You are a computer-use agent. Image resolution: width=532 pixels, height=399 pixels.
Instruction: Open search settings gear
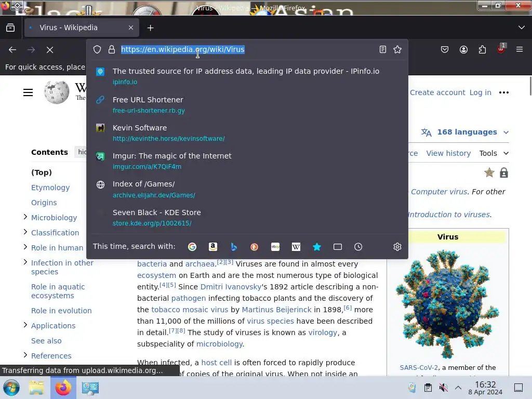coord(397,247)
